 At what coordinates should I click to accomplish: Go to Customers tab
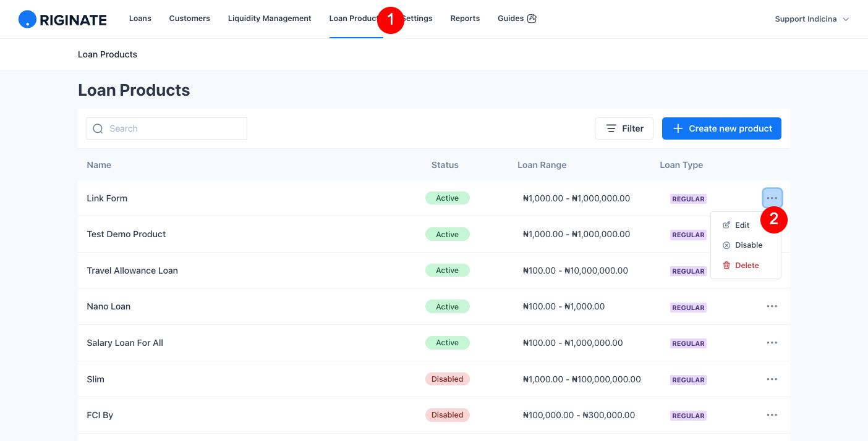(x=190, y=19)
